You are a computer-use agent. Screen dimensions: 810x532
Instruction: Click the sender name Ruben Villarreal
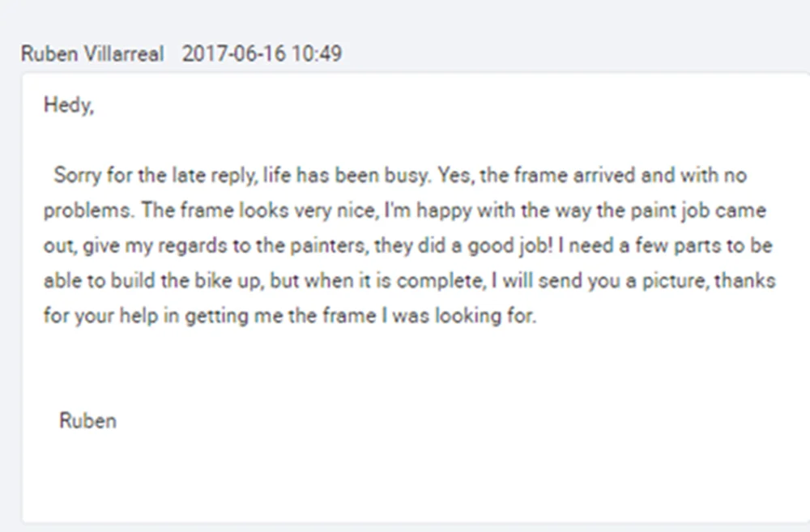click(92, 53)
